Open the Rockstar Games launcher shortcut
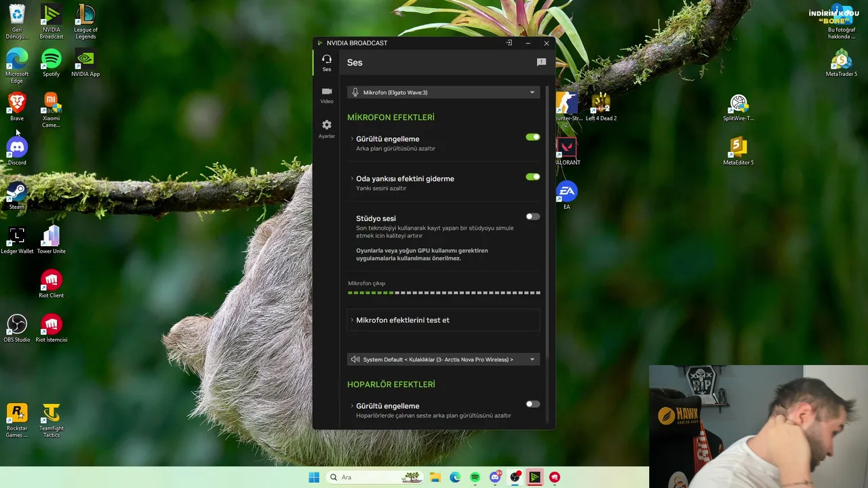Screen dimensions: 868x488 coord(17,421)
